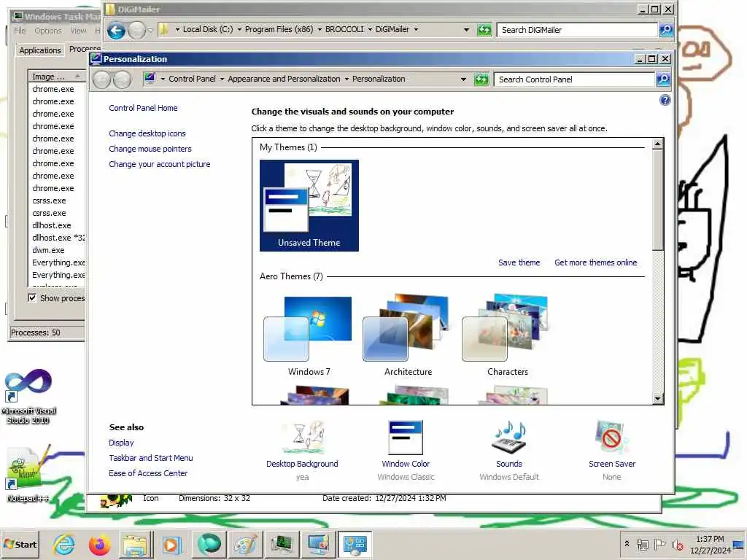
Task: Click the network tray icon
Action: pyautogui.click(x=643, y=544)
